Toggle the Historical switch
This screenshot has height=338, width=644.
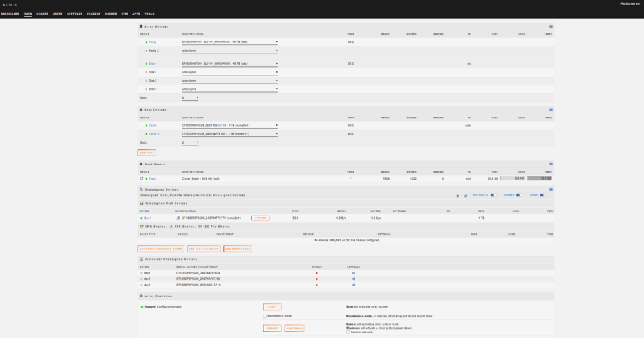click(x=493, y=196)
